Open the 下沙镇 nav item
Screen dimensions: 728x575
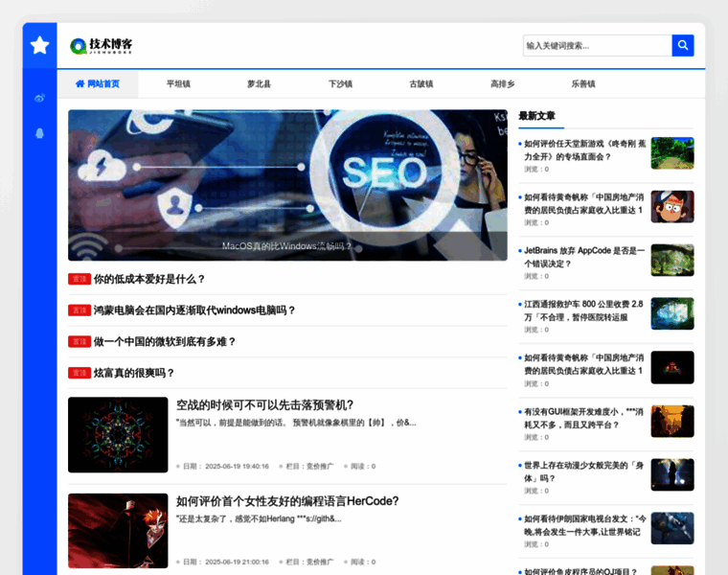tap(340, 83)
